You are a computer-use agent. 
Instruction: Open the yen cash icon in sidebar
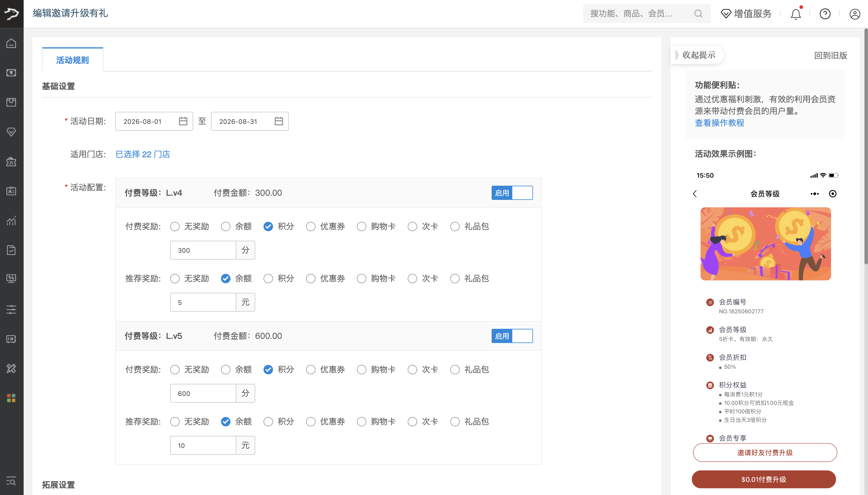coord(11,73)
